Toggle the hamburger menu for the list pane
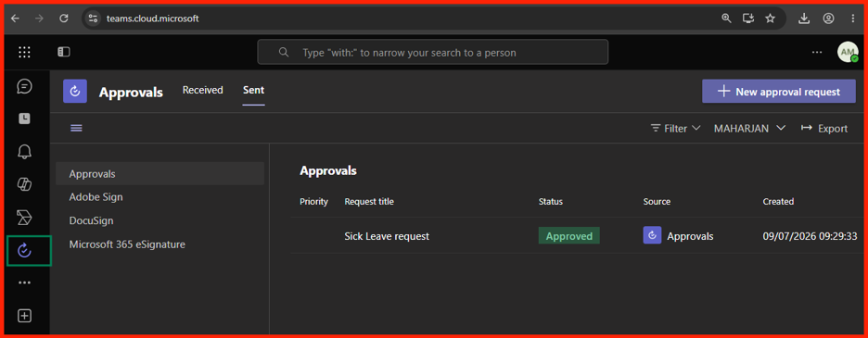Image resolution: width=868 pixels, height=338 pixels. point(76,129)
